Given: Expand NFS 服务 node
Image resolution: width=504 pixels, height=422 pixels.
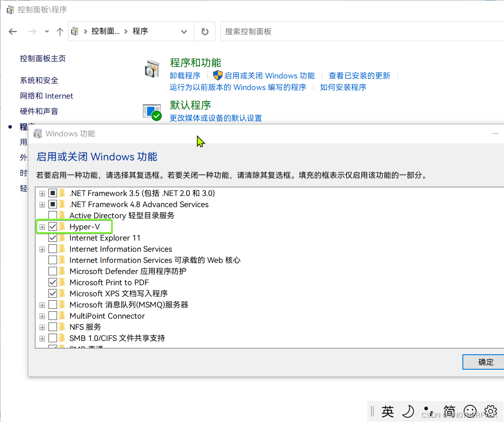Looking at the screenshot, I should (x=42, y=328).
